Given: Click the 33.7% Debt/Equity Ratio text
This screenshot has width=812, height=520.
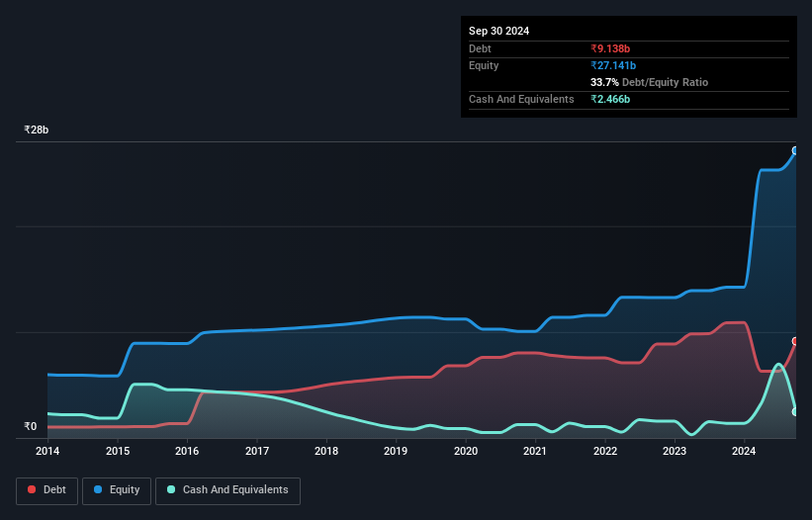Looking at the screenshot, I should [x=649, y=82].
